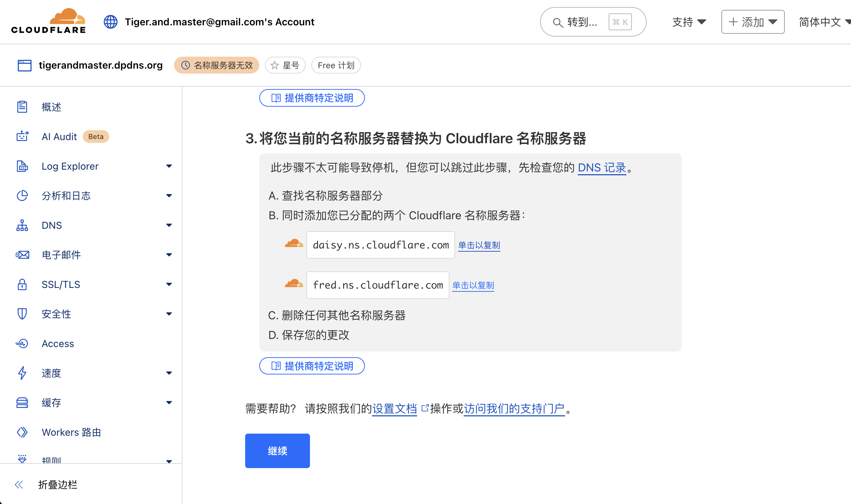The width and height of the screenshot is (851, 504).
Task: Select DNS in the sidebar
Action: click(52, 225)
